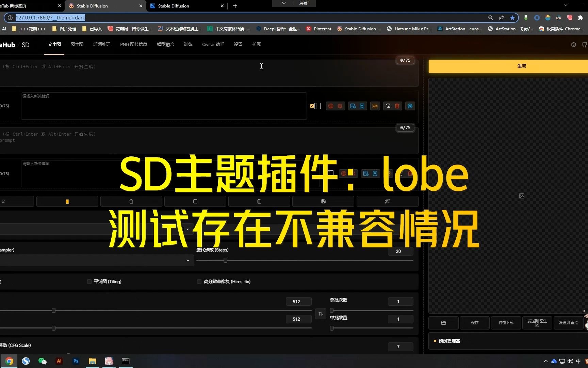The height and width of the screenshot is (368, 588).
Task: Open prompt favorites bookmark icon
Action: click(362, 106)
